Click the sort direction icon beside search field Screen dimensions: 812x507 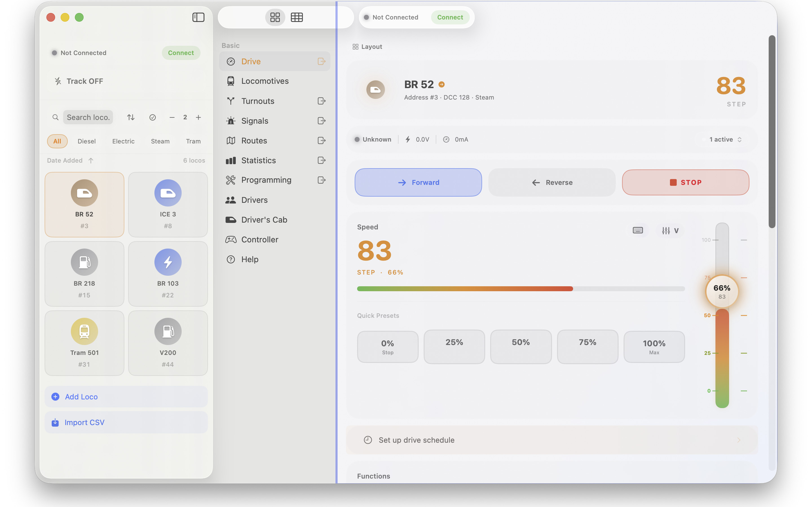(x=131, y=117)
